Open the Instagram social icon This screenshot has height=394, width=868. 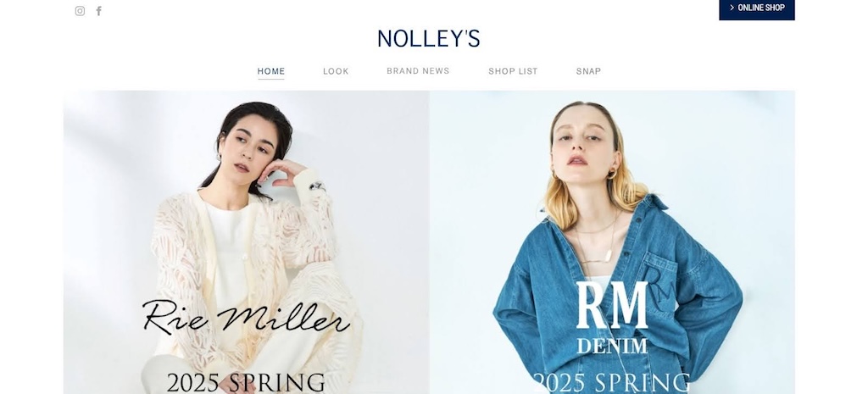click(x=80, y=11)
